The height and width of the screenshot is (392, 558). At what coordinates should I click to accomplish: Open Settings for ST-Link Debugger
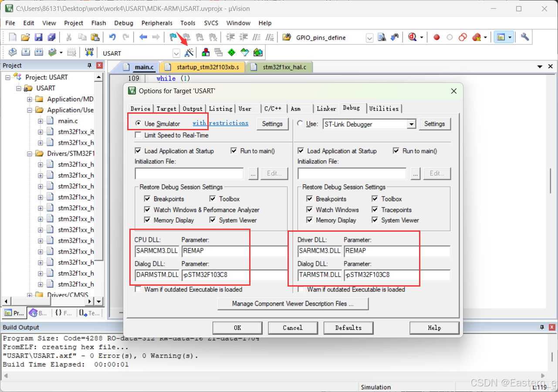tap(435, 124)
